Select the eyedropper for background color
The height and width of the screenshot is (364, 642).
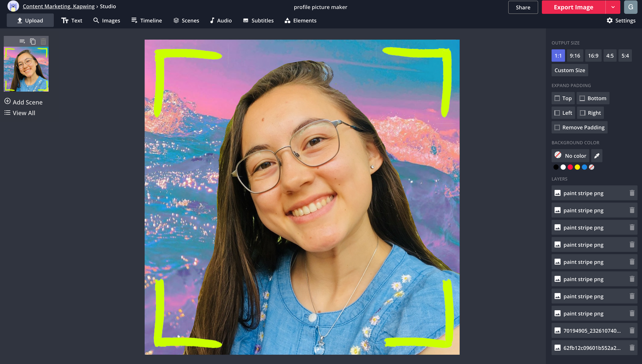click(x=596, y=156)
